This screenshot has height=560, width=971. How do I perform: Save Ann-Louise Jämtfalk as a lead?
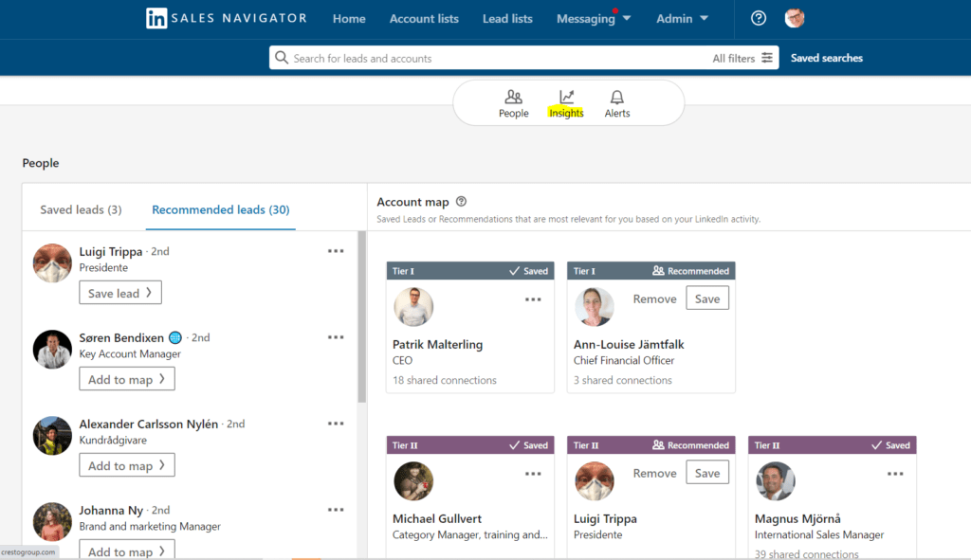707,298
